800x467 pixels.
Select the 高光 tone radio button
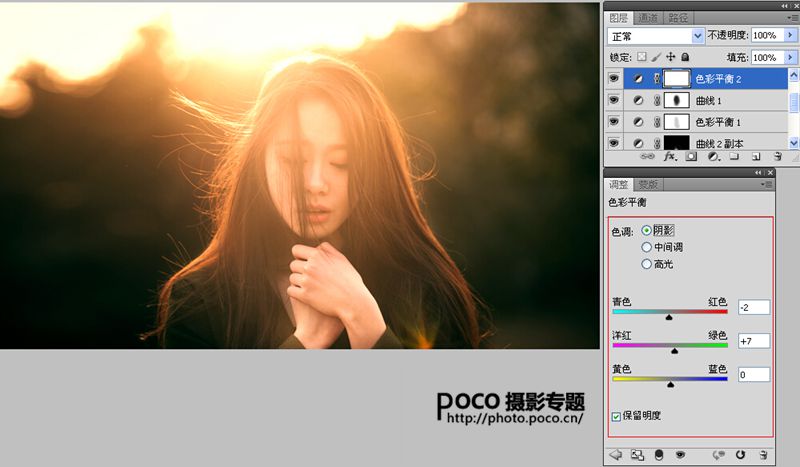pos(646,264)
